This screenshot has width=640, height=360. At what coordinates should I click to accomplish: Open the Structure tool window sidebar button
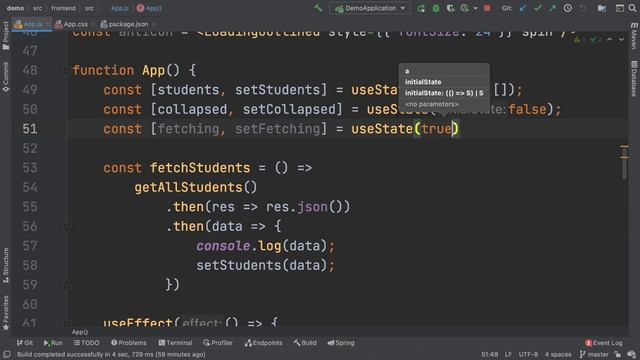point(6,265)
